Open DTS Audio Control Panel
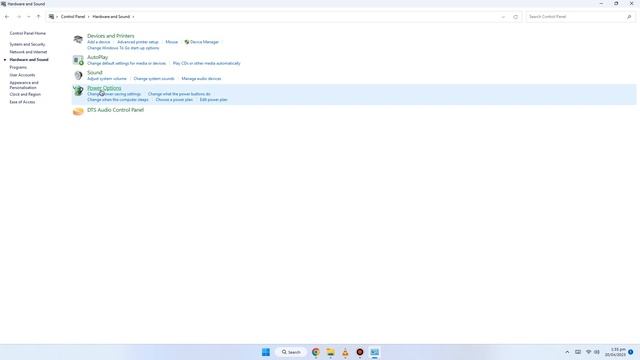The width and height of the screenshot is (640, 360). pyautogui.click(x=116, y=110)
